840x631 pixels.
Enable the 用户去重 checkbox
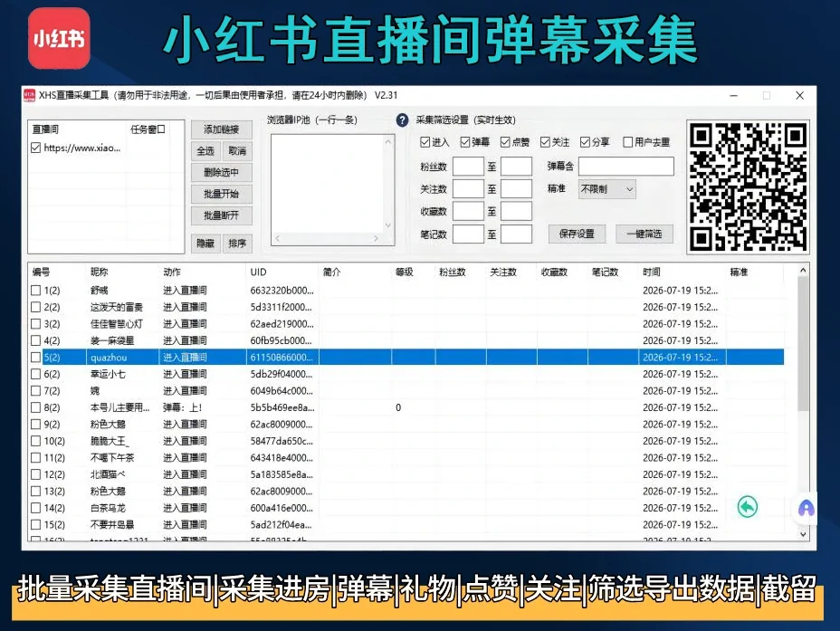(628, 142)
